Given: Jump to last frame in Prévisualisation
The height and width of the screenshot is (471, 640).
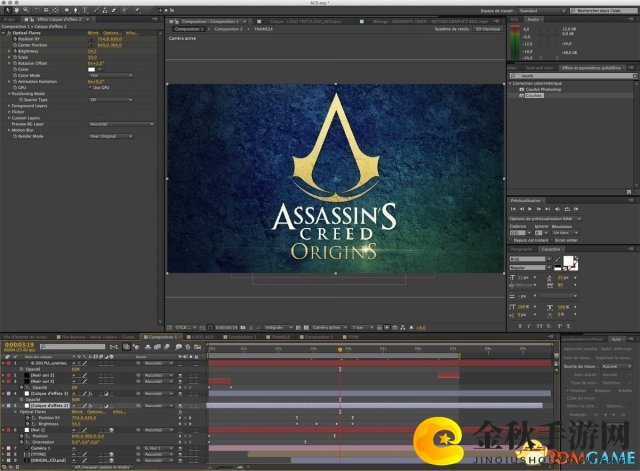Looking at the screenshot, I should coord(547,209).
